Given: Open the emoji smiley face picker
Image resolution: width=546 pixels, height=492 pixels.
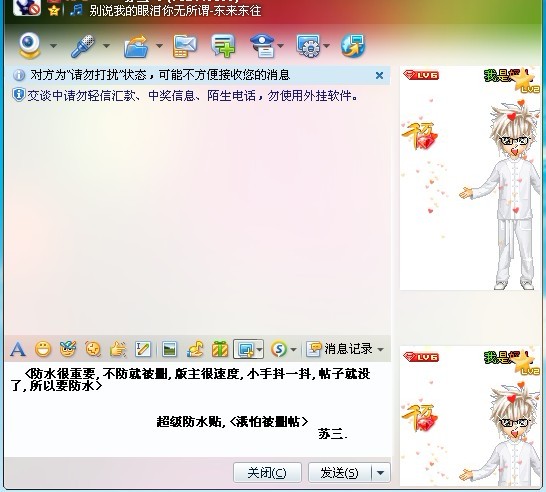Looking at the screenshot, I should click(43, 349).
